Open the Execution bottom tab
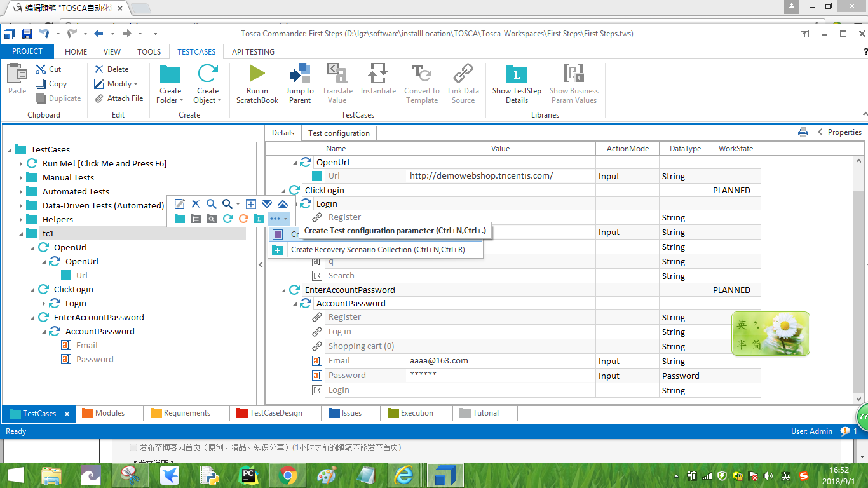This screenshot has height=488, width=868. click(416, 413)
